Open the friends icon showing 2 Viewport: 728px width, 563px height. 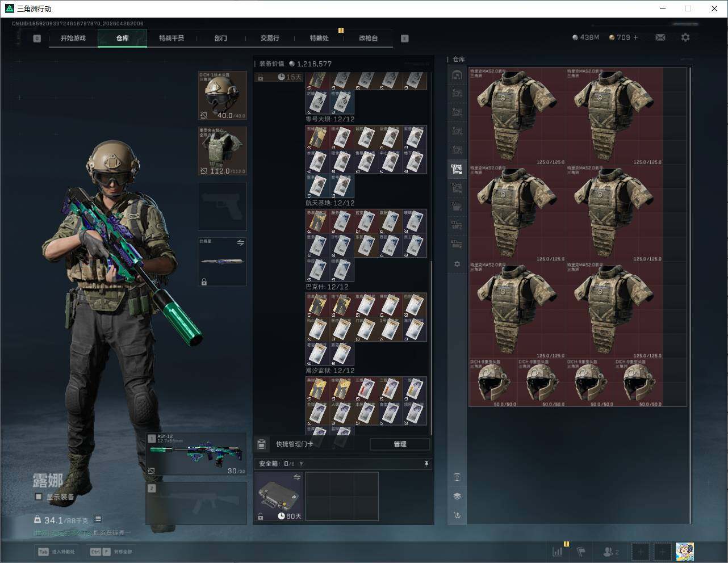pos(611,552)
